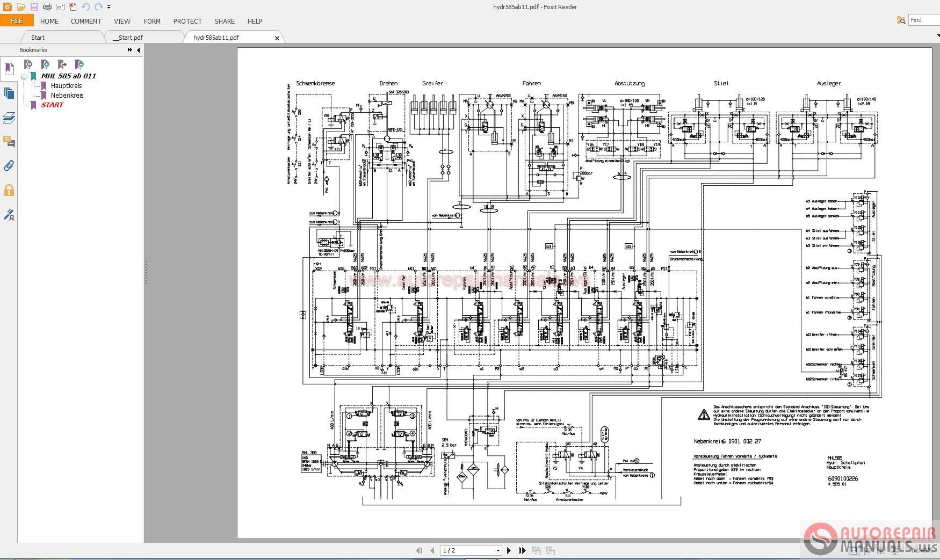Open the PROTECT ribbon tab
The height and width of the screenshot is (560, 940).
click(187, 21)
